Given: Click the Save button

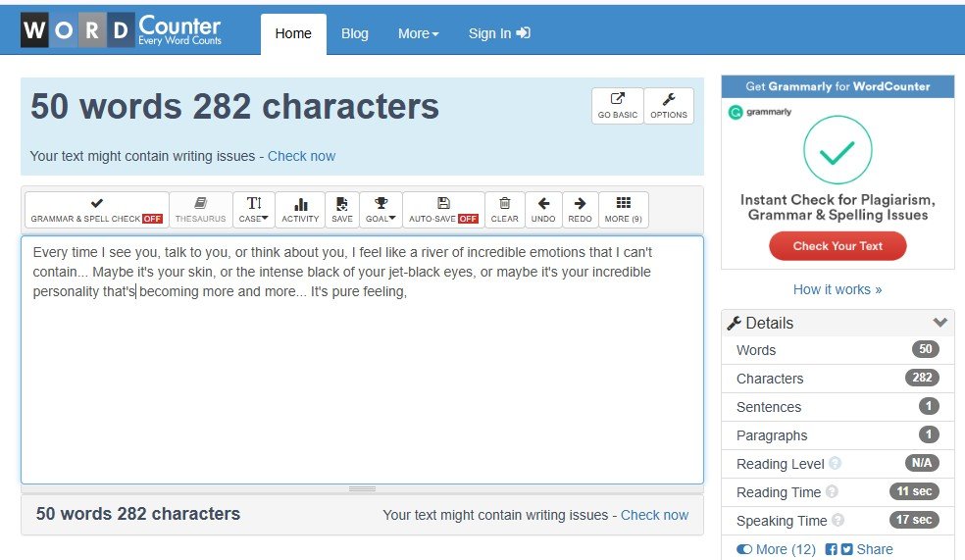Looking at the screenshot, I should 342,210.
